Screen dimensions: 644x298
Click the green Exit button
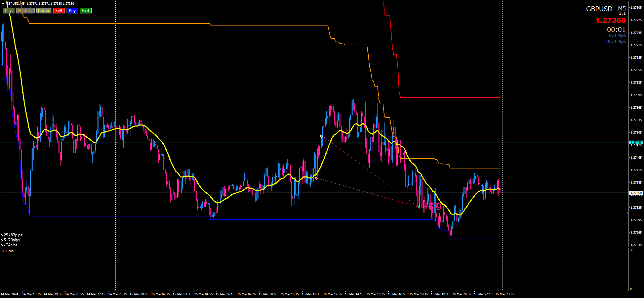86,11
